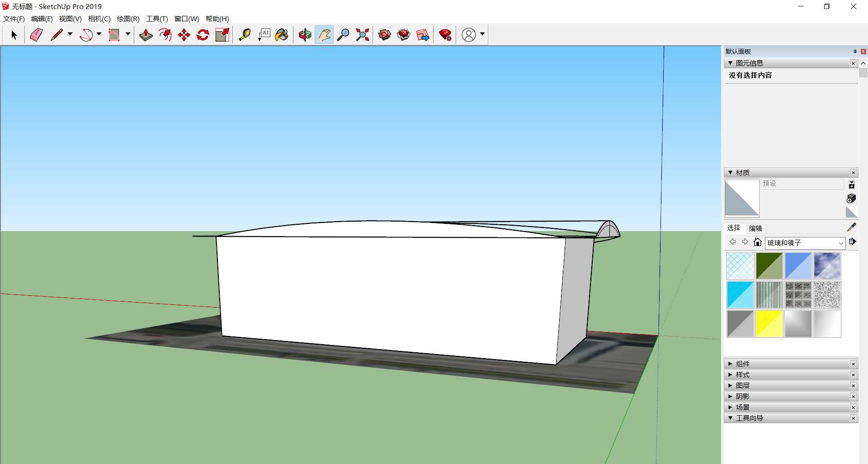
Task: Open the account dropdown arrow
Action: (482, 34)
